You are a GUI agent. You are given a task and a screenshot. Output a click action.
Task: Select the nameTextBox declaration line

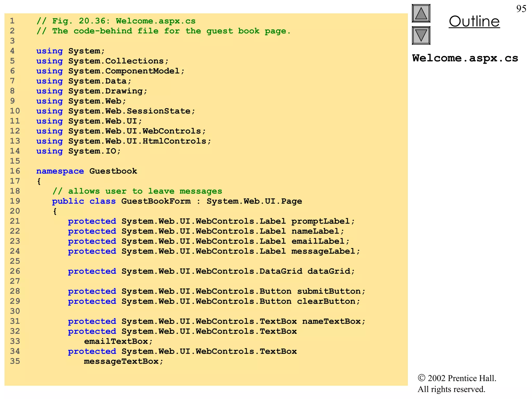pos(217,321)
